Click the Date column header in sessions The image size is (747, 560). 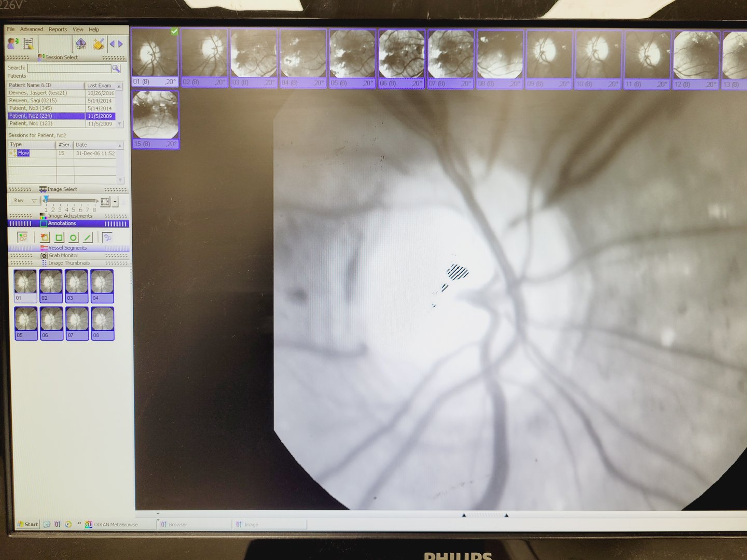click(95, 145)
